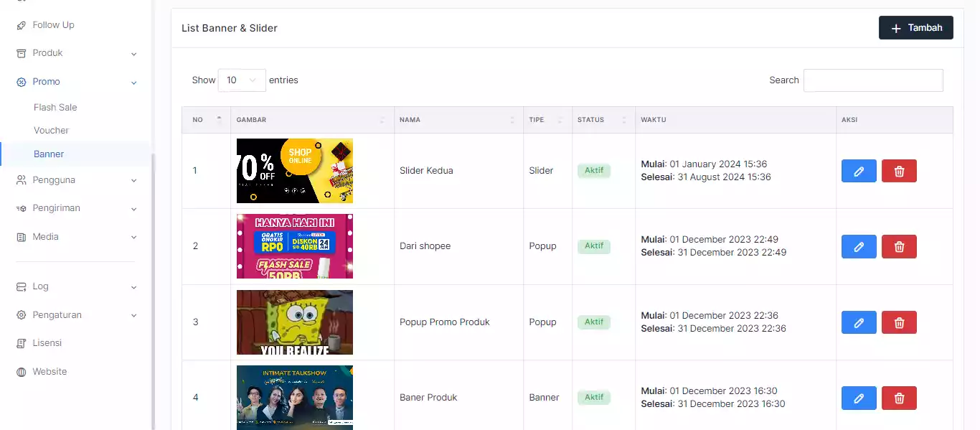Open the Show entries count dropdown
This screenshot has width=980, height=430.
(242, 80)
